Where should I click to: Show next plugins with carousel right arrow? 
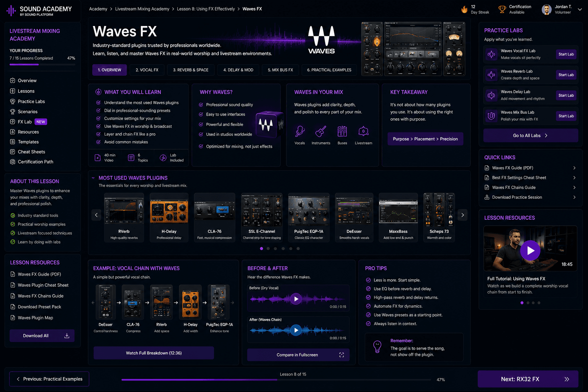point(462,215)
